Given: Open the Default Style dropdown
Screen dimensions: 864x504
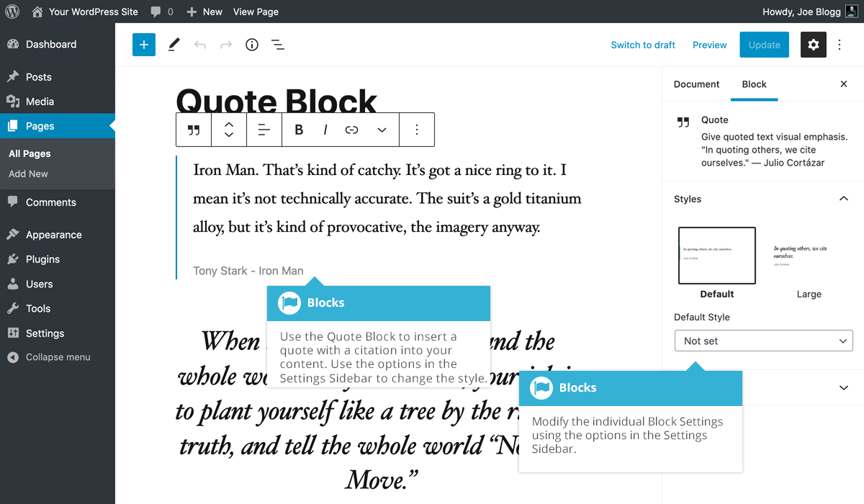Looking at the screenshot, I should click(763, 341).
